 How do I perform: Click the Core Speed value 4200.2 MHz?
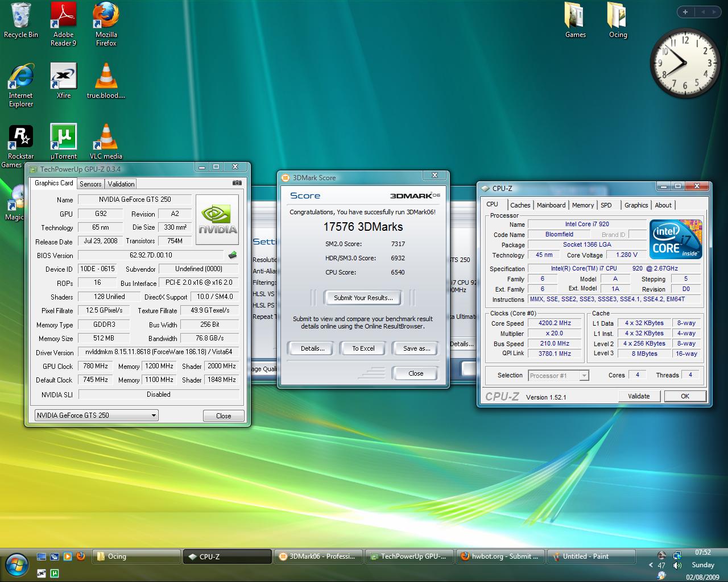(x=555, y=323)
